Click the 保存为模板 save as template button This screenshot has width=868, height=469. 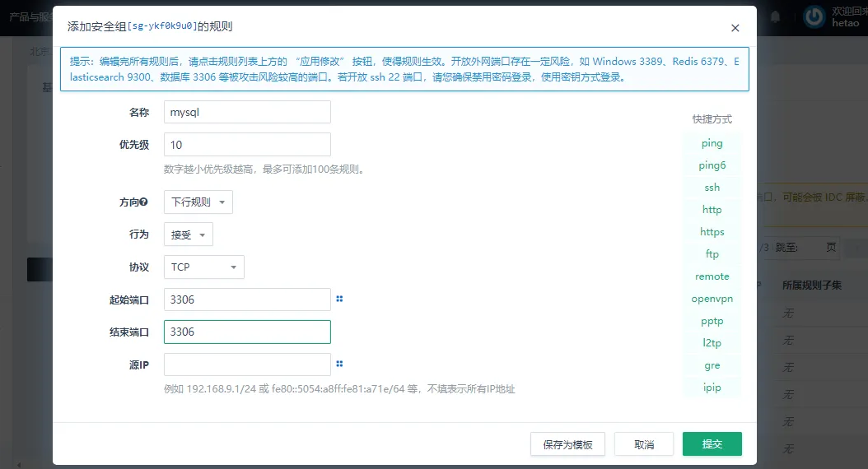[x=567, y=444]
